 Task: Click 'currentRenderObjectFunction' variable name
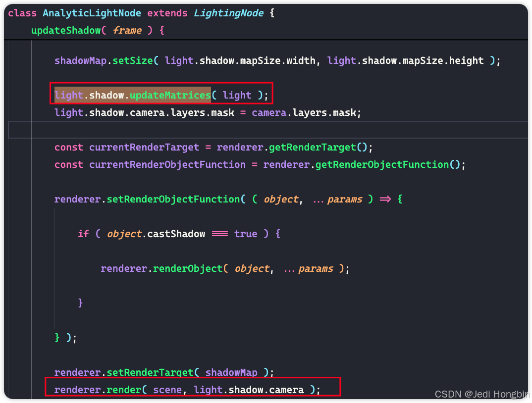[x=167, y=165]
